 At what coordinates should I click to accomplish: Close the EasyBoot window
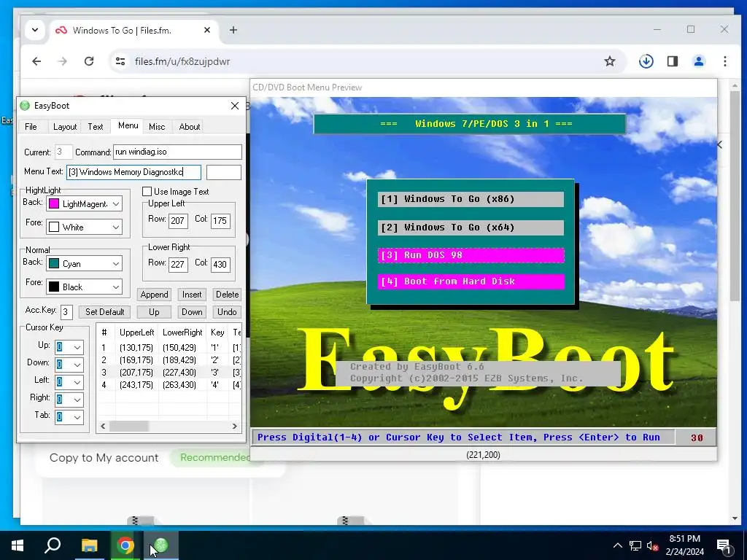pos(235,106)
